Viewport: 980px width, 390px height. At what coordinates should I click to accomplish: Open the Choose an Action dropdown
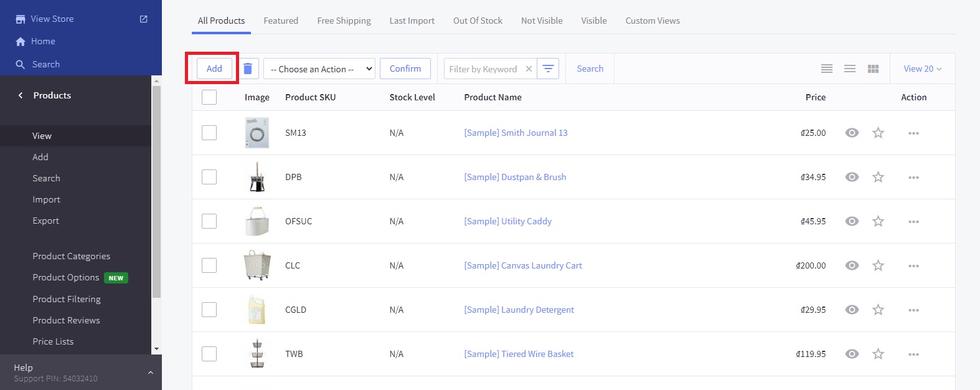(x=319, y=69)
